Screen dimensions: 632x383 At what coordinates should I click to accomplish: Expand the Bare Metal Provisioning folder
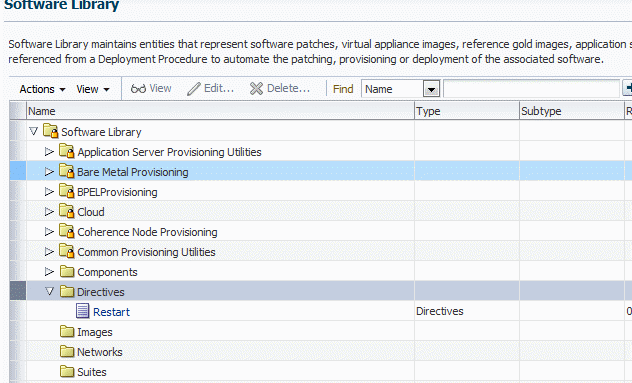pos(49,172)
